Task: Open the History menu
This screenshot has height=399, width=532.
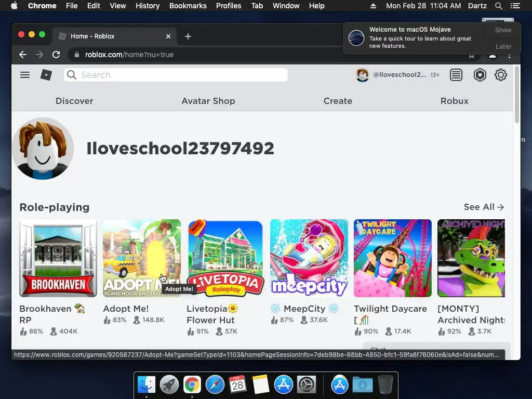Action: pos(148,6)
